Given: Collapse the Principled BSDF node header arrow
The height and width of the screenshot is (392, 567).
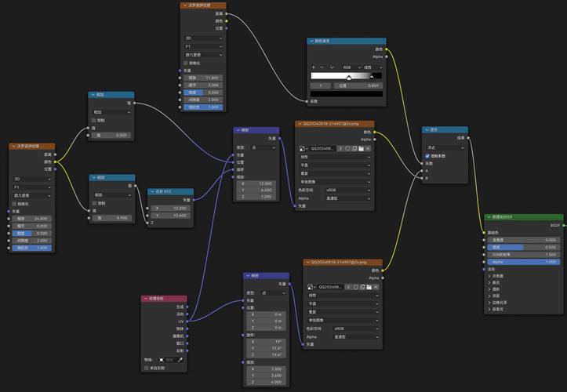Looking at the screenshot, I should [489, 217].
